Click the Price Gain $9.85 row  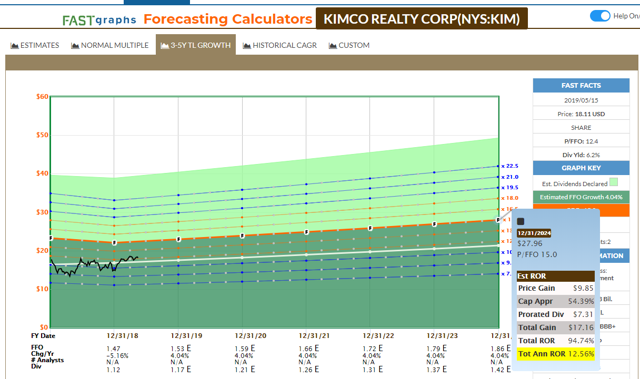[556, 288]
